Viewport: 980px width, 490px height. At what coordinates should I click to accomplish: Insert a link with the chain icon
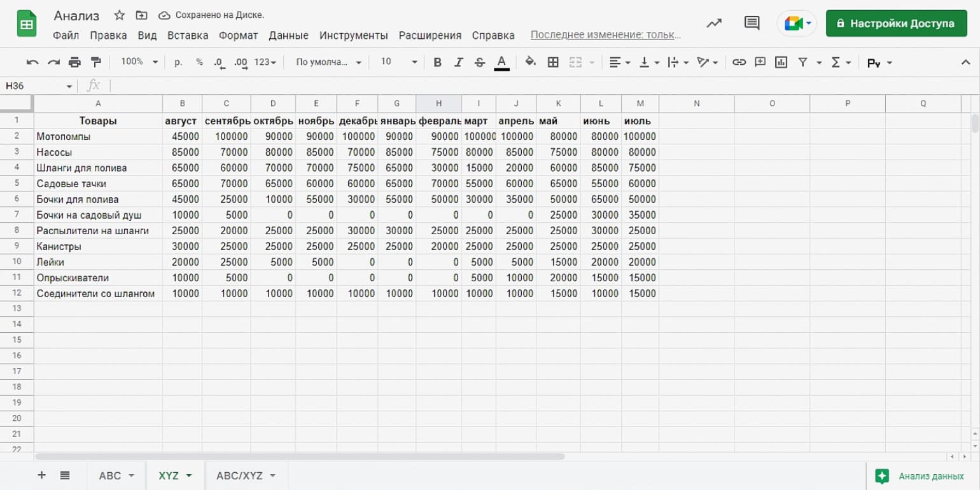tap(739, 62)
